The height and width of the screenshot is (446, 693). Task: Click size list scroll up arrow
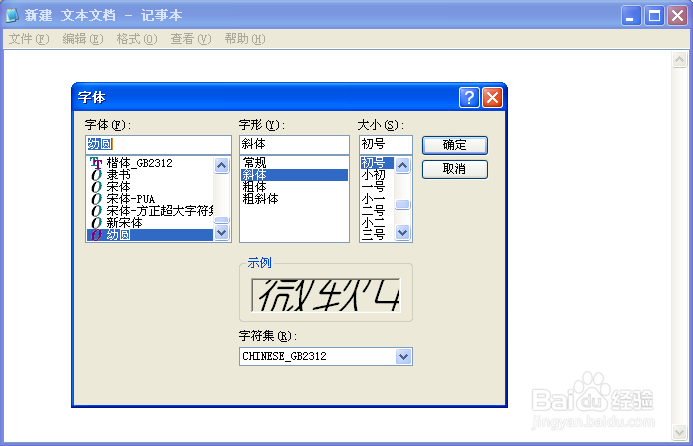[x=402, y=165]
